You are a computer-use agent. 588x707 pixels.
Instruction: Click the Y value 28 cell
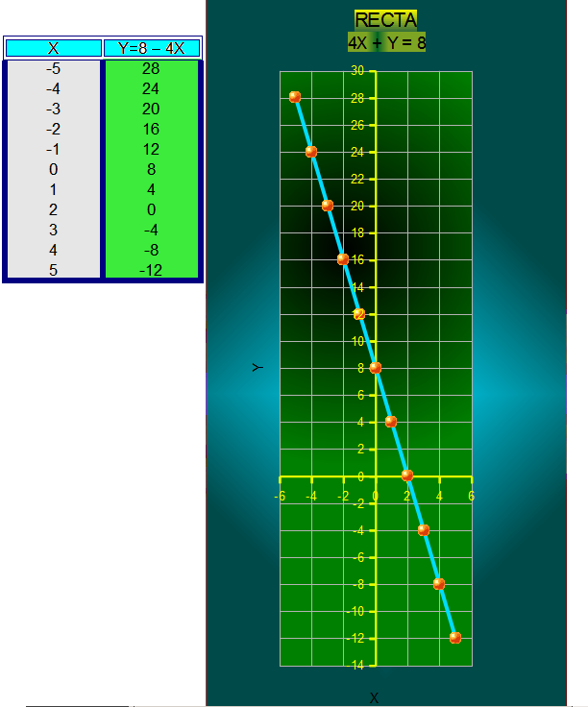click(x=151, y=68)
